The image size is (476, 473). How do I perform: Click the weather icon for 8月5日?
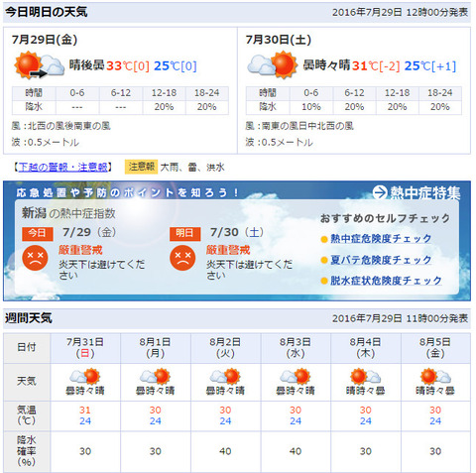tap(435, 377)
